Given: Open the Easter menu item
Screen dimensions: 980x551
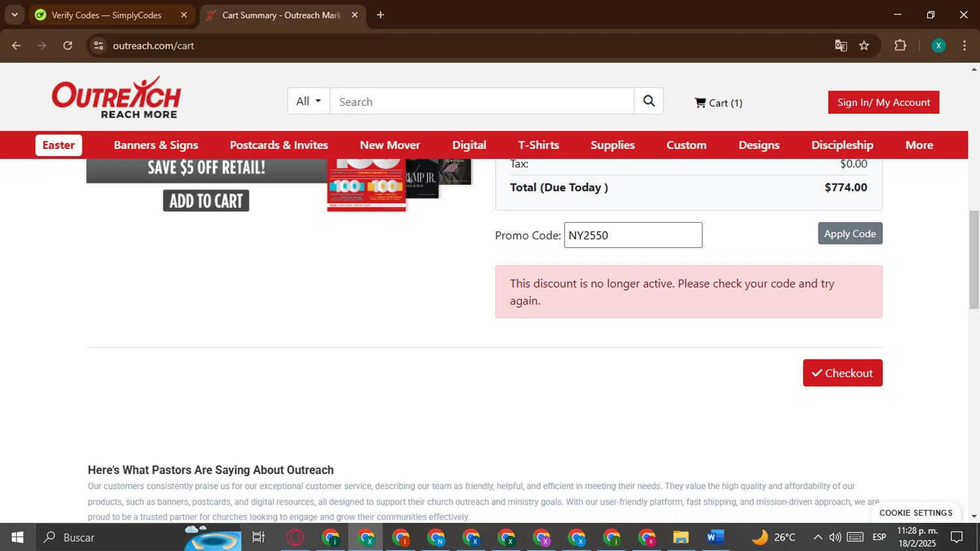Looking at the screenshot, I should pos(59,145).
